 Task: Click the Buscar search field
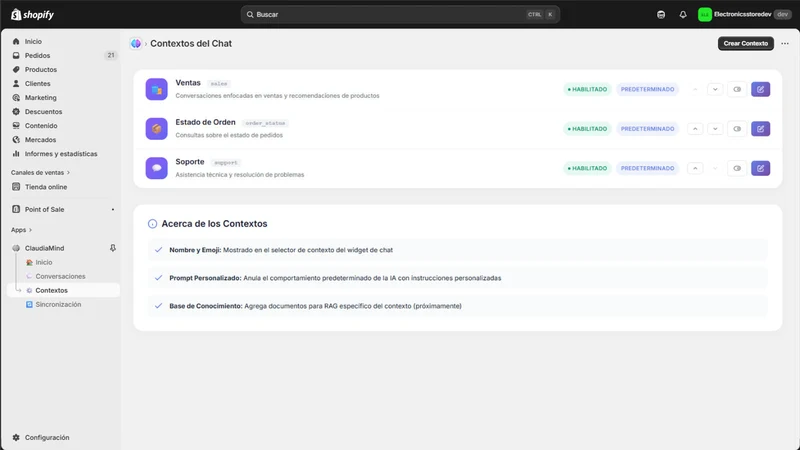click(400, 14)
